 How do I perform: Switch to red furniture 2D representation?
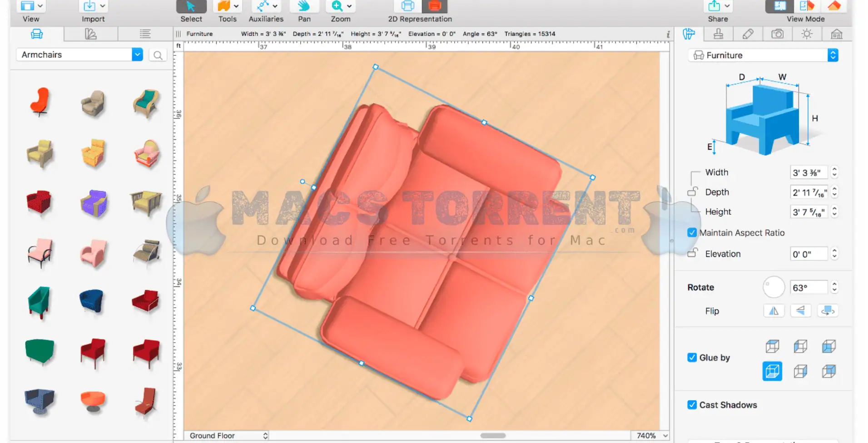(x=435, y=6)
